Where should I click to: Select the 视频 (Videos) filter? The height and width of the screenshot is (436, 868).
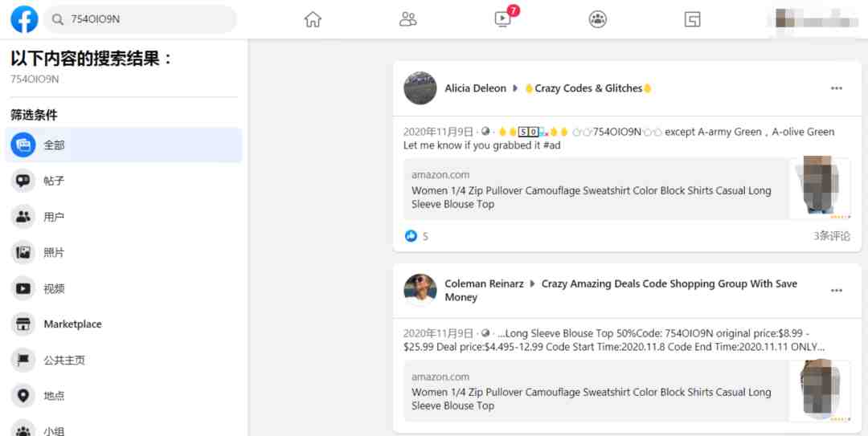coord(124,288)
